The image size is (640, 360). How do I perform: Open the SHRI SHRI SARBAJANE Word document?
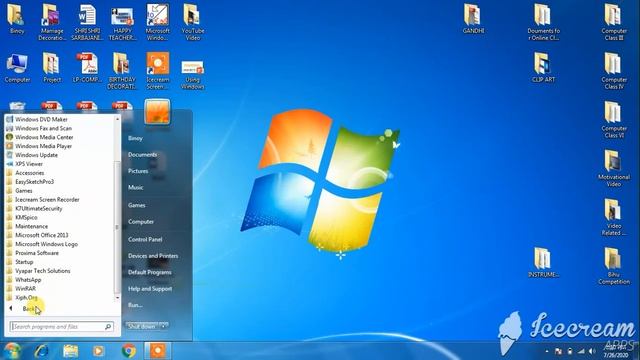[87, 22]
